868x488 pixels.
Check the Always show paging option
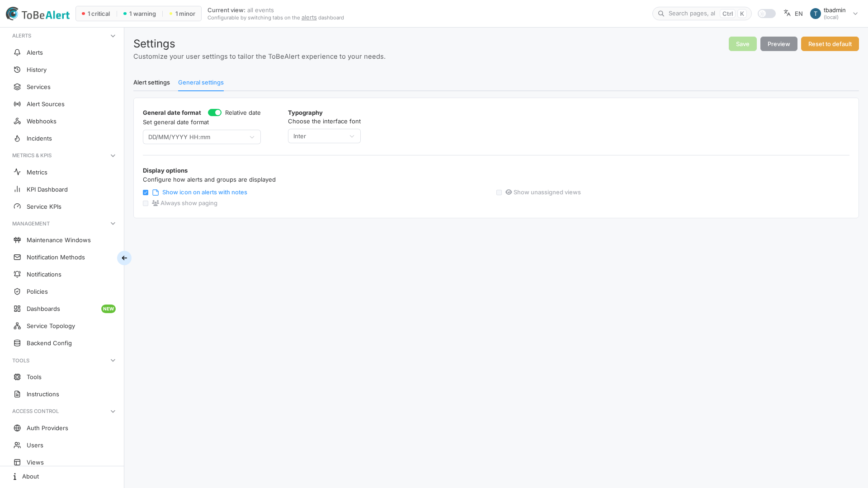pos(146,203)
